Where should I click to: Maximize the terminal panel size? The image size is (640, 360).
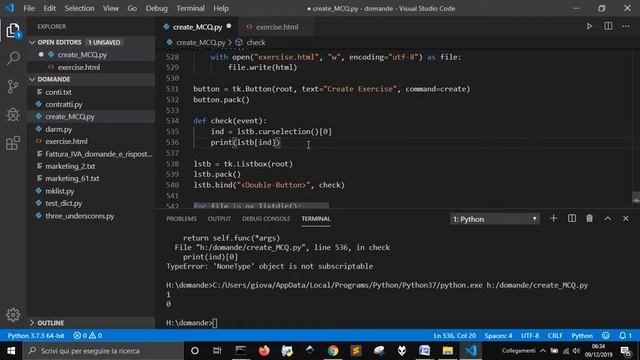pos(608,219)
